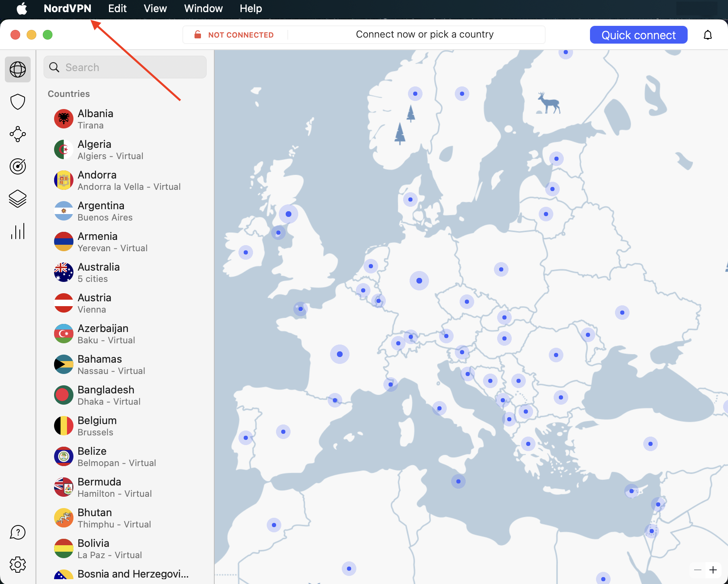Click the Australia flag icon
This screenshot has height=584, width=728.
[x=63, y=272]
